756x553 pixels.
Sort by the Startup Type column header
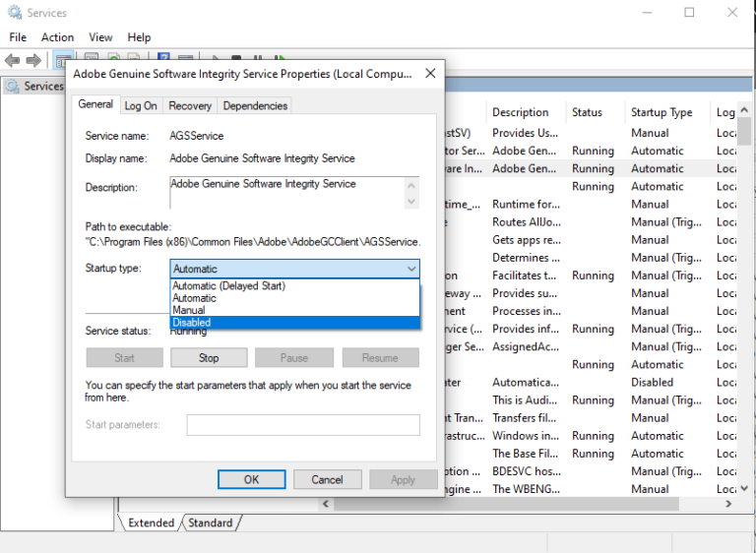coord(667,112)
